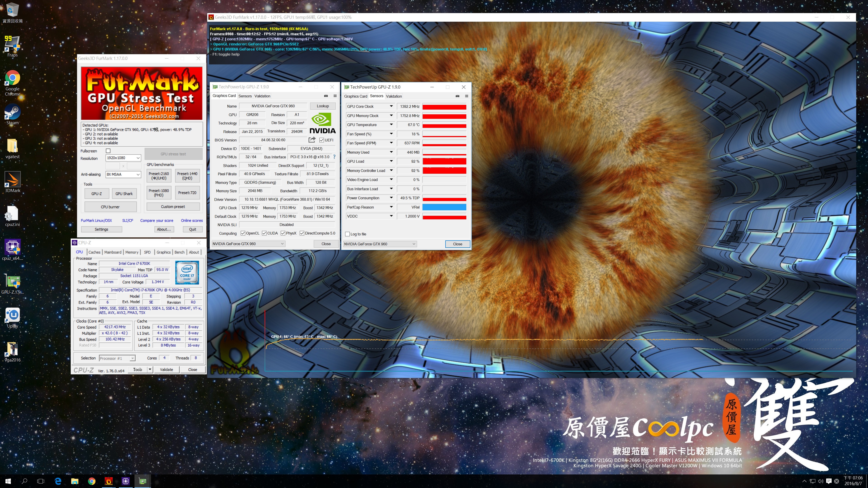The image size is (868, 488).
Task: Open Task View on the taskbar
Action: click(x=41, y=481)
